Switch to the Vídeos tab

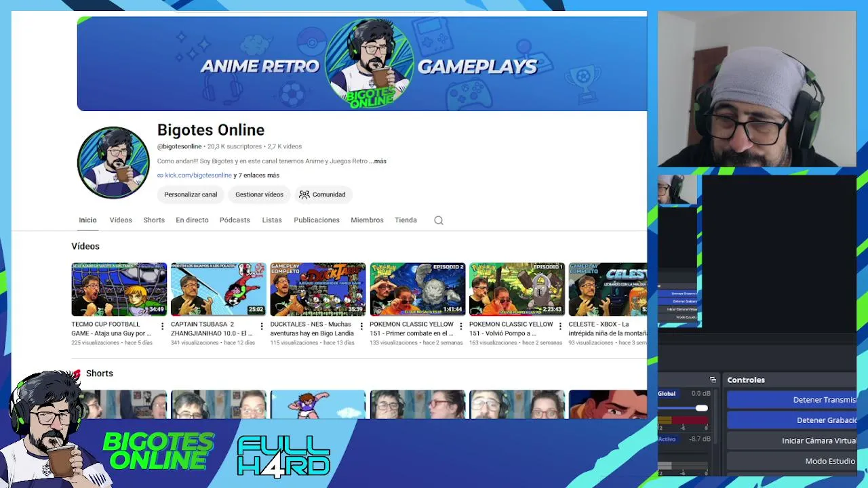tap(121, 220)
